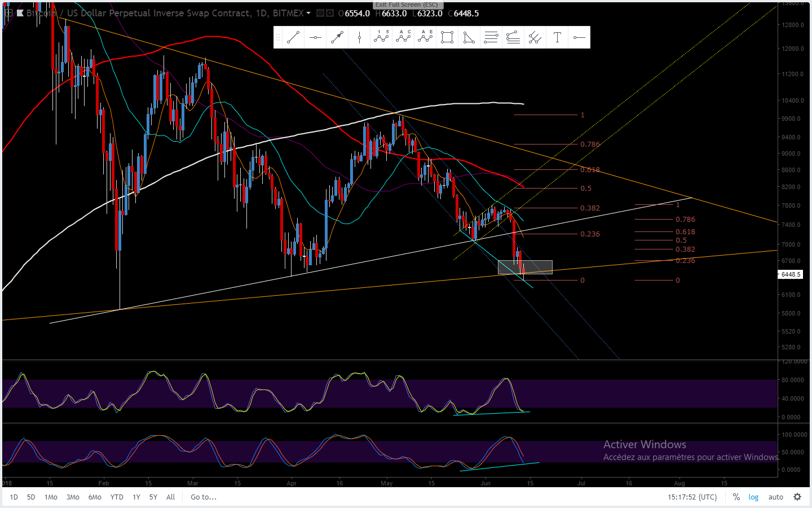Choose the Pitchfork drawing tool
The image size is (812, 508).
coord(535,38)
